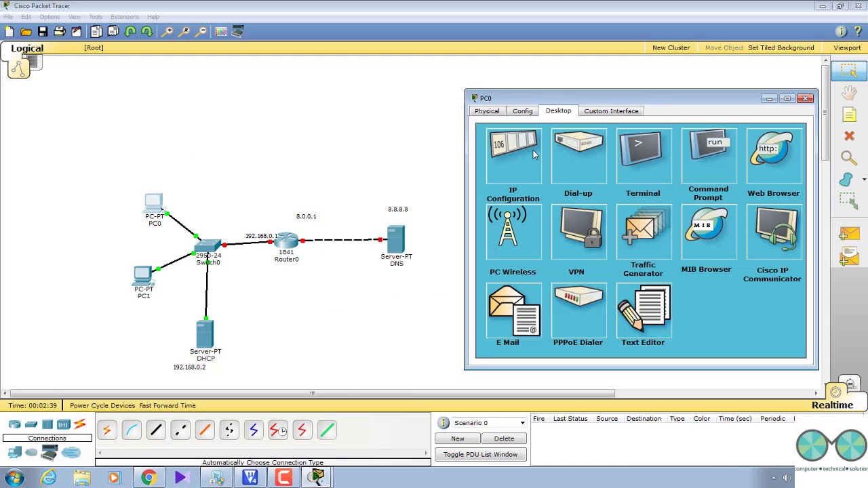Screen dimensions: 868x488
Task: Click the Open file folder icon
Action: click(x=26, y=31)
